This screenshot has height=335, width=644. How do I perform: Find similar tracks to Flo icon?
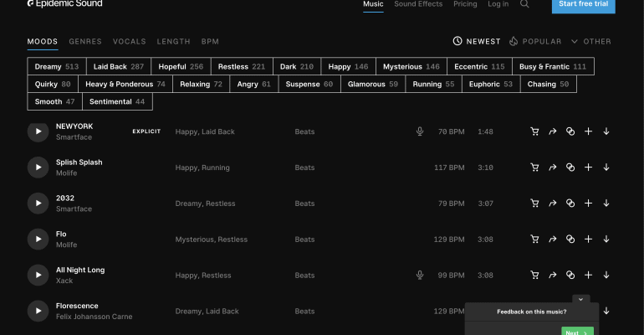[570, 240]
